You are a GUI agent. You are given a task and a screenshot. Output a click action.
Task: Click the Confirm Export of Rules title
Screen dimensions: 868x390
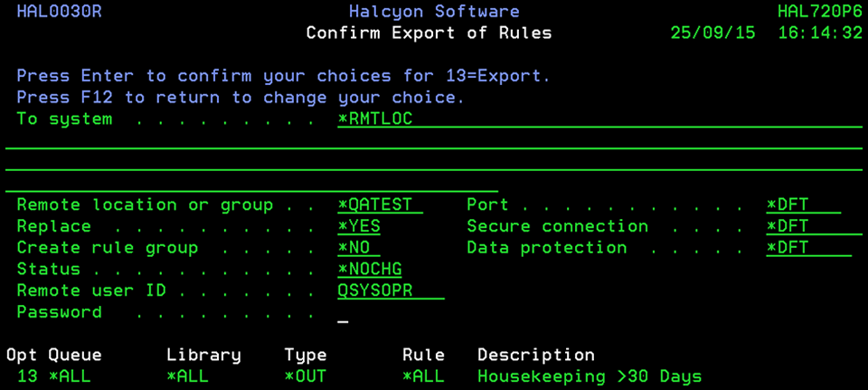pos(429,33)
